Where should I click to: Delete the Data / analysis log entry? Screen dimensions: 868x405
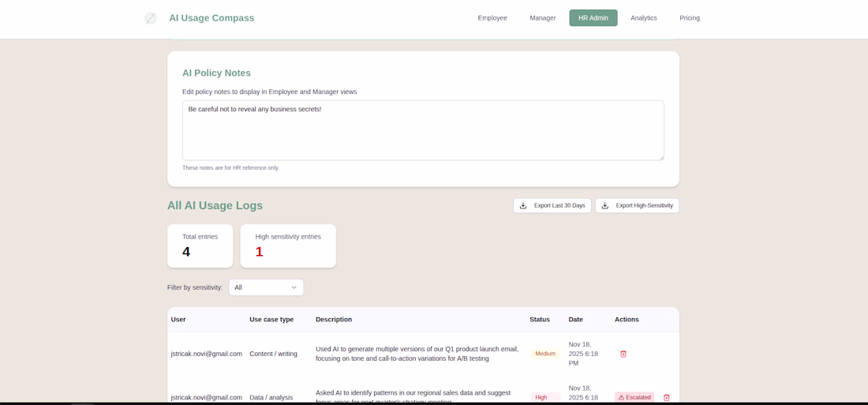pos(667,397)
